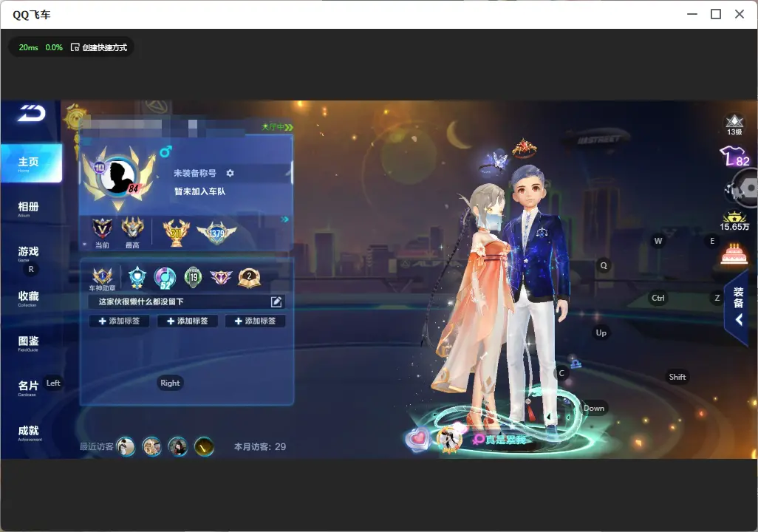The width and height of the screenshot is (758, 532).
Task: Click the male gender symbol icon
Action: pyautogui.click(x=165, y=152)
